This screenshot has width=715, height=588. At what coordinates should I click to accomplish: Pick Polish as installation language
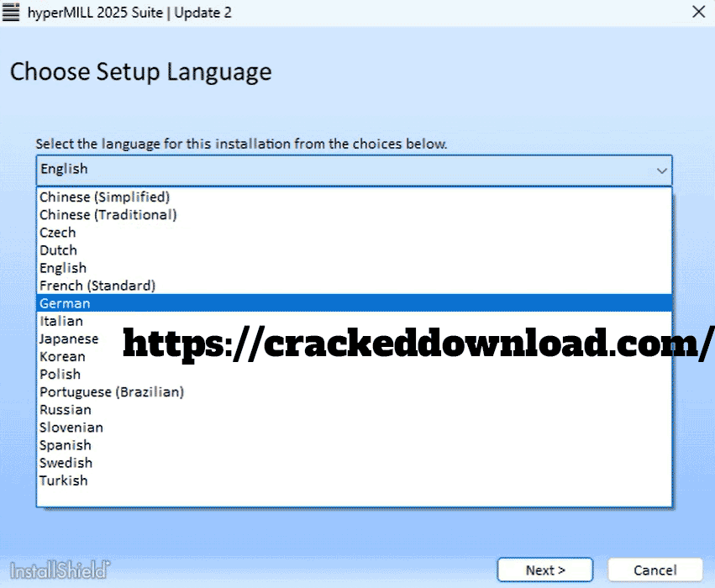(x=354, y=375)
